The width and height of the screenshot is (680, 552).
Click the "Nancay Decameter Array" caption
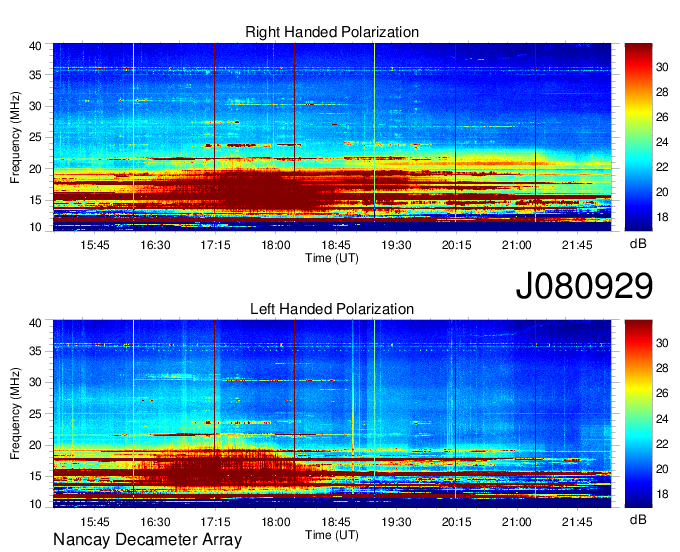pos(147,539)
